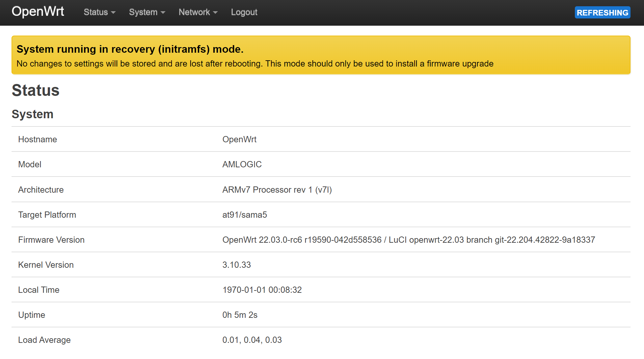Viewport: 644px width, 359px height.
Task: Click the Architecture value ARMv7 Processor
Action: [277, 190]
